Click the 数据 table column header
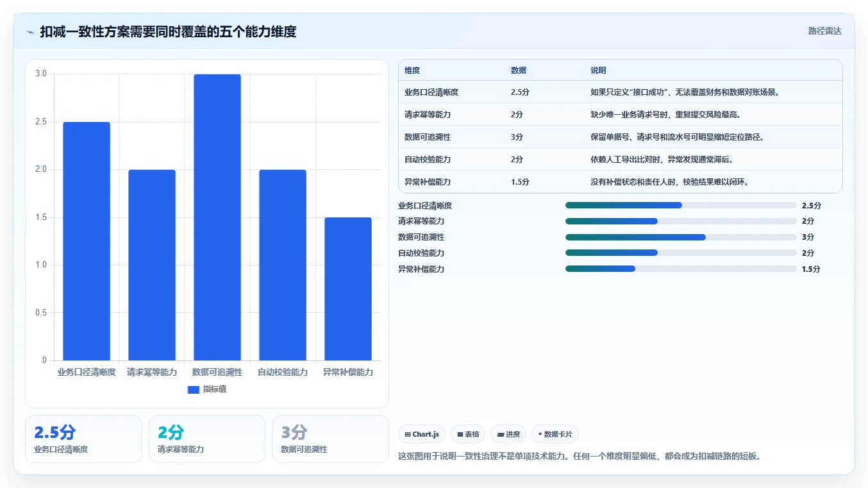868x488 pixels. (x=519, y=71)
